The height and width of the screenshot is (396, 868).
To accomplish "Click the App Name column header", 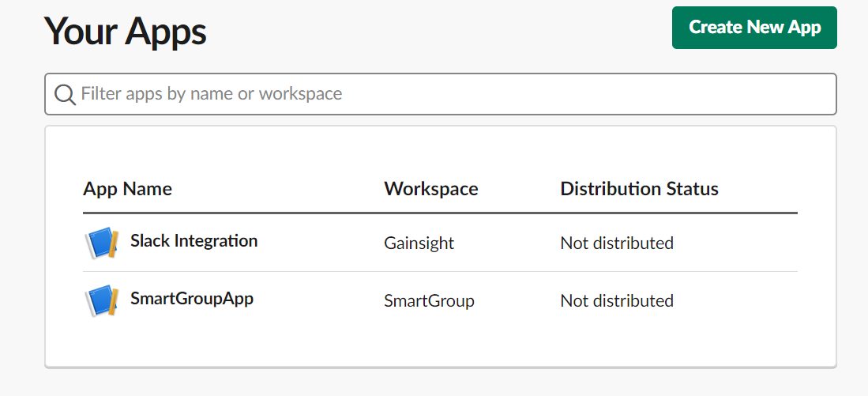I will tap(127, 189).
